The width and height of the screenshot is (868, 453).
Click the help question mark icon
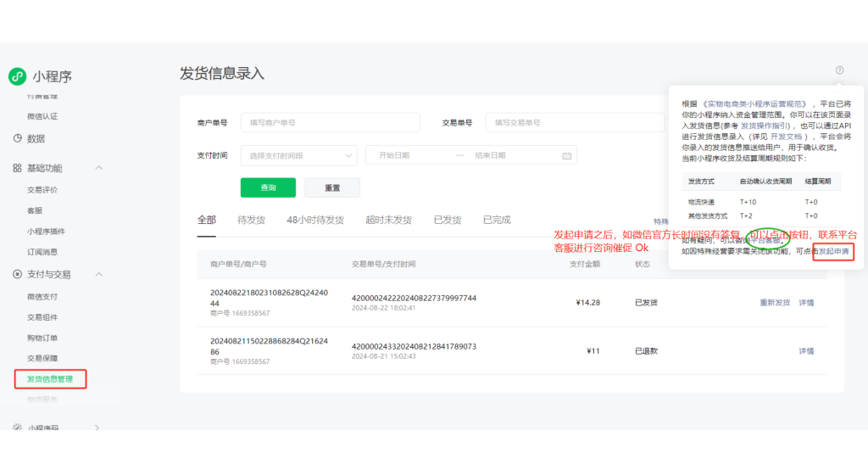pyautogui.click(x=839, y=70)
